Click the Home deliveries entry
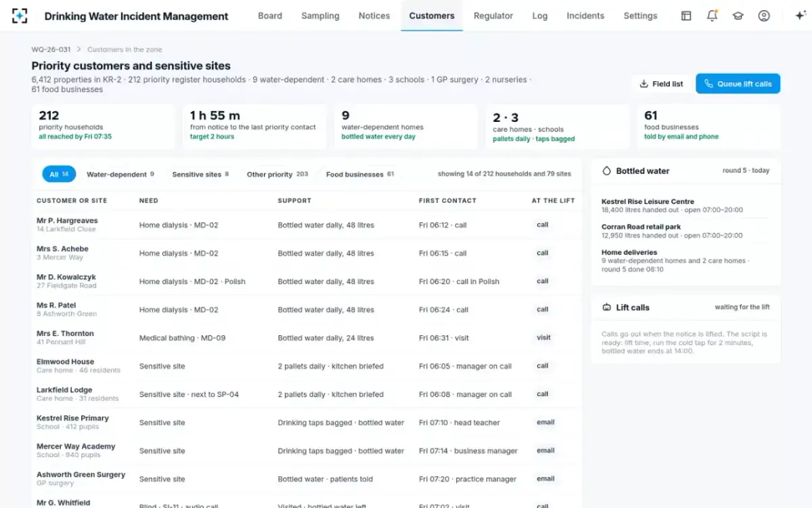The image size is (812, 508). [x=685, y=261]
